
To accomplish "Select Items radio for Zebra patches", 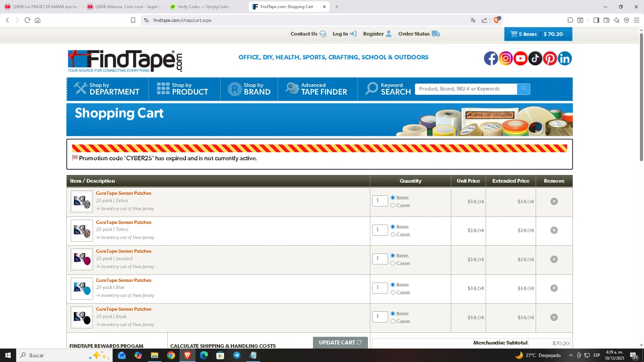I will coord(393,198).
